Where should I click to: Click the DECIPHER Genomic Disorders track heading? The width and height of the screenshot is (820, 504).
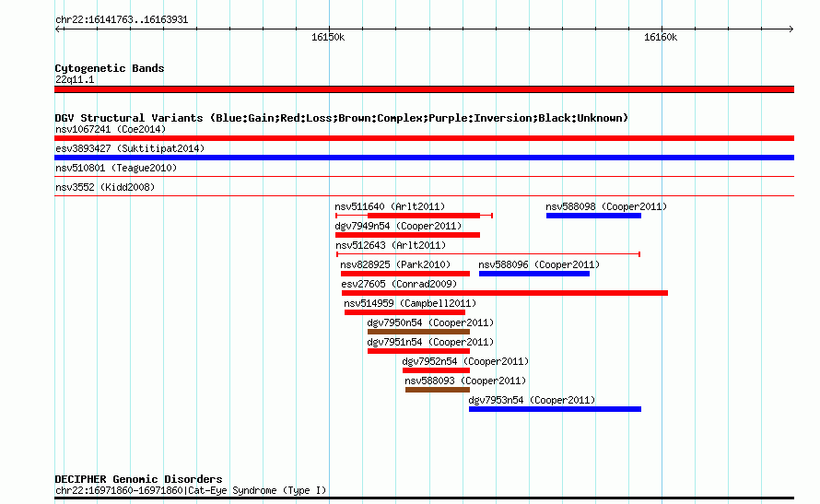point(138,479)
